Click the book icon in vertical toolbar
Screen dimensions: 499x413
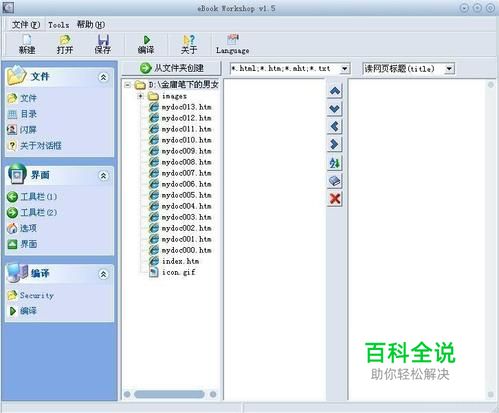(x=335, y=181)
